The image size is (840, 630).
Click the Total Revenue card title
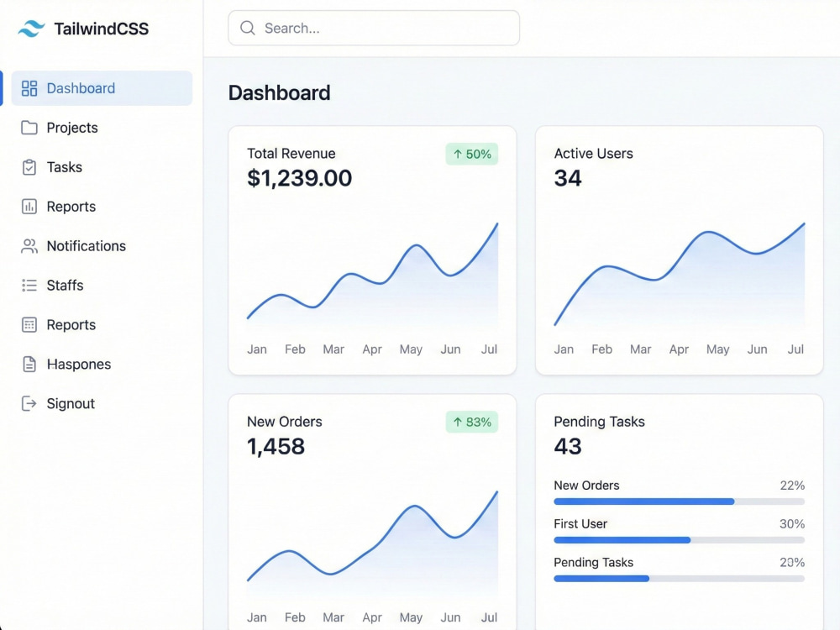pos(291,154)
